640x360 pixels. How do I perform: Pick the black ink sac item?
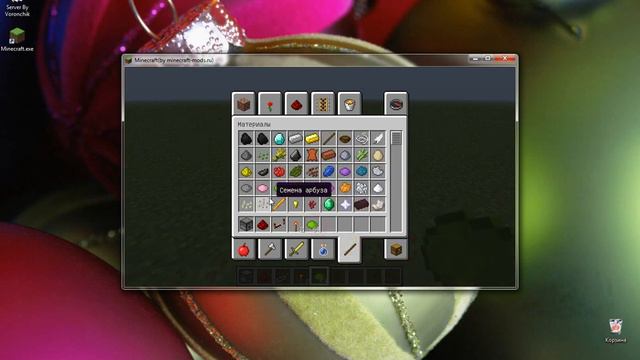pos(263,171)
